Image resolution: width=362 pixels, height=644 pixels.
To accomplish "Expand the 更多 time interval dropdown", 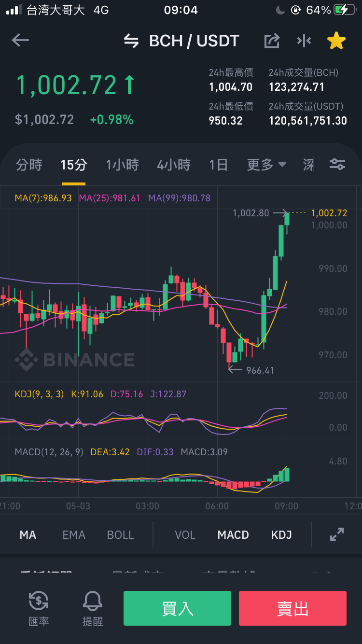I will coord(266,165).
